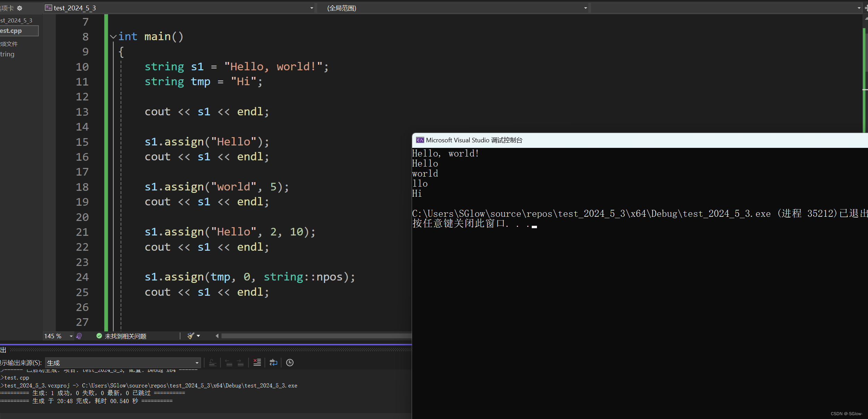The image size is (868, 419).
Task: Click the green no-issues-found checkmark
Action: pyautogui.click(x=99, y=336)
